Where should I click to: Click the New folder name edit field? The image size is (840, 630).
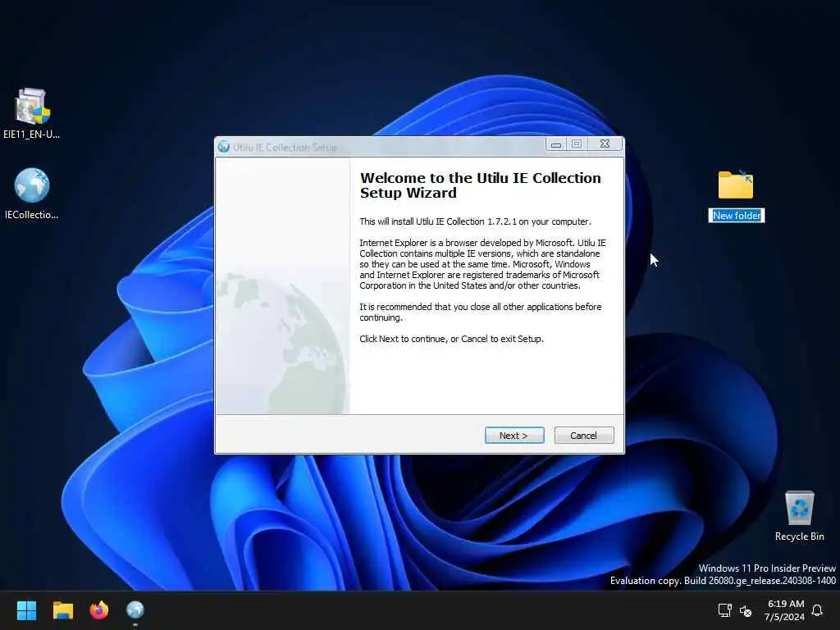(x=737, y=216)
